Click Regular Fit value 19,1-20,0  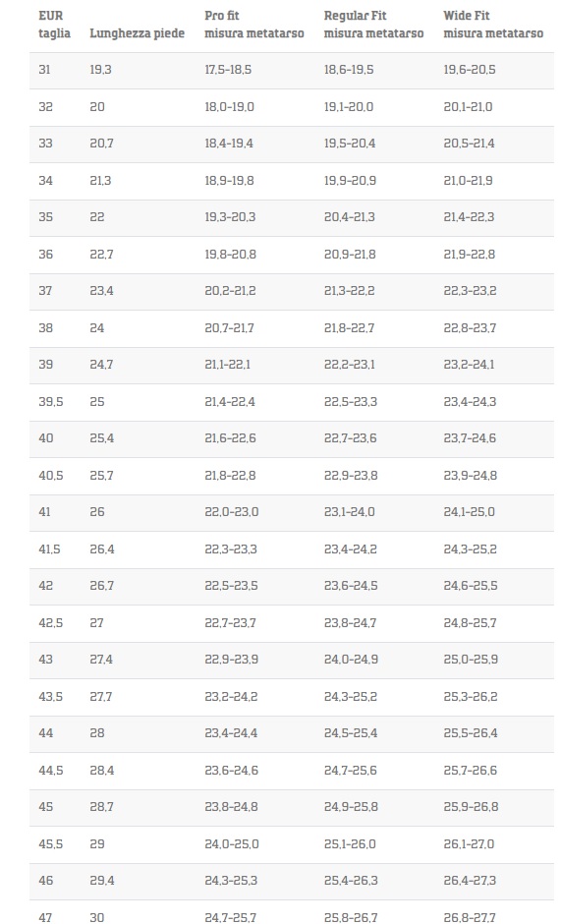[x=348, y=107]
